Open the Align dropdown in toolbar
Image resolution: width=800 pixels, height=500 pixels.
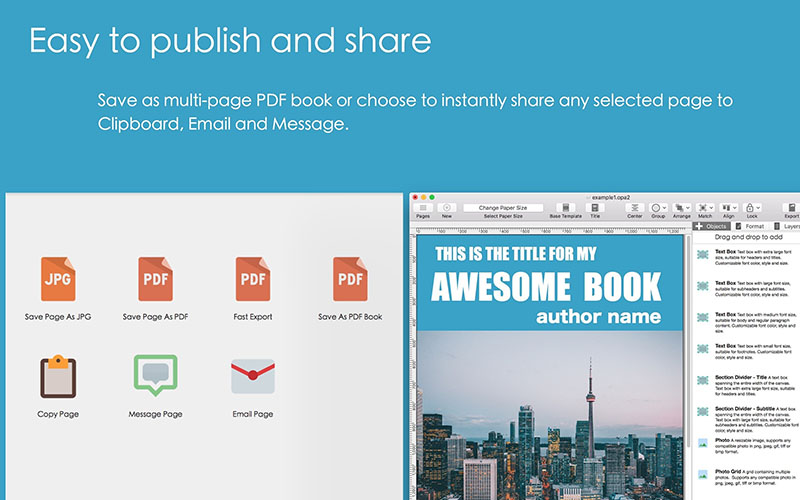tap(729, 208)
